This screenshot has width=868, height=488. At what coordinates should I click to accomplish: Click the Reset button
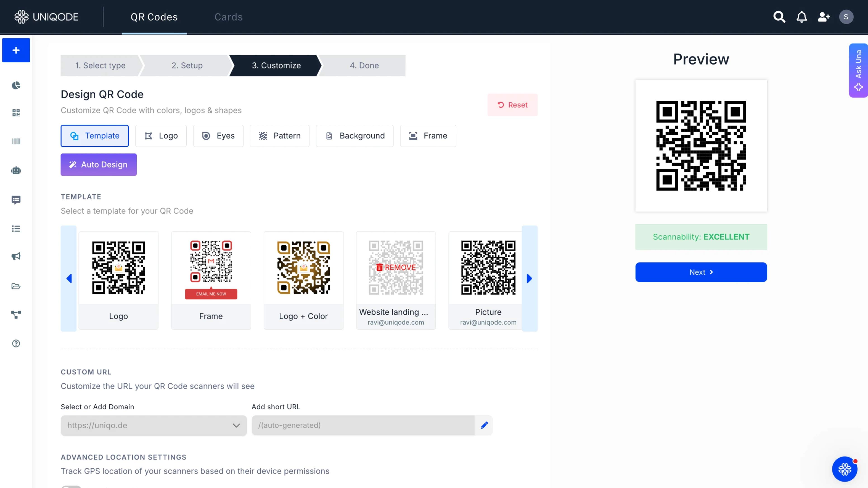(512, 105)
